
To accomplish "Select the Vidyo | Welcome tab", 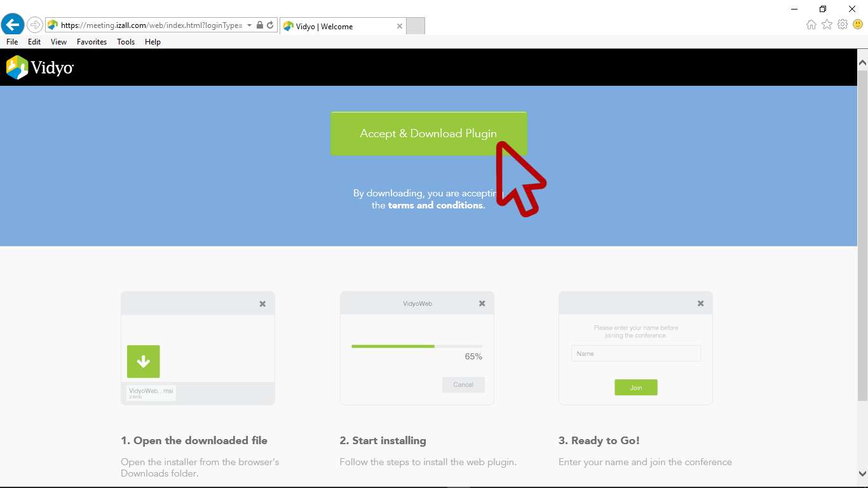I will point(337,26).
